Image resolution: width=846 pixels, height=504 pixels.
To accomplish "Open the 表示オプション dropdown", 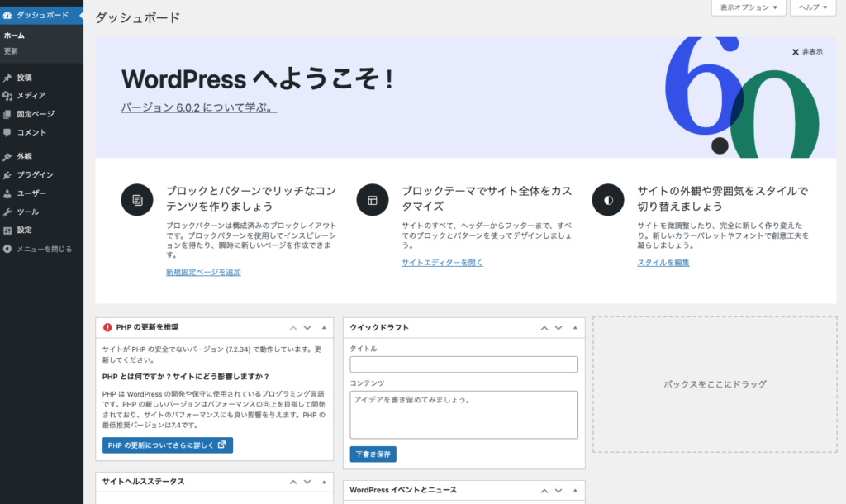I will point(747,7).
